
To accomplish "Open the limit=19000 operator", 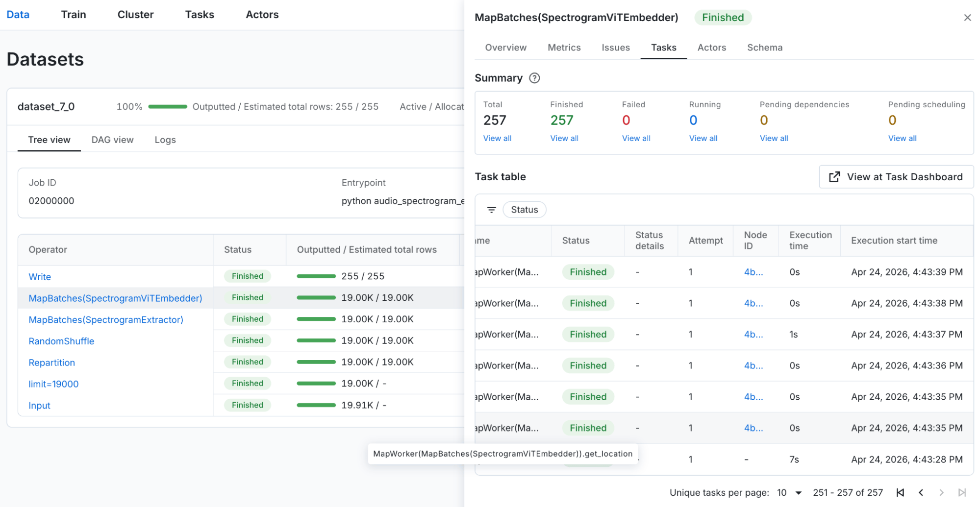I will coord(53,385).
